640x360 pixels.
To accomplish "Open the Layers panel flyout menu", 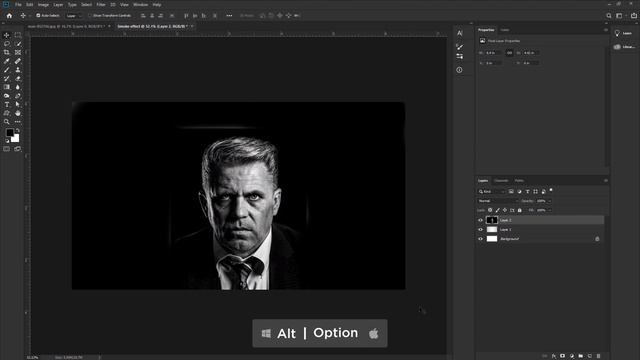I will (x=606, y=180).
